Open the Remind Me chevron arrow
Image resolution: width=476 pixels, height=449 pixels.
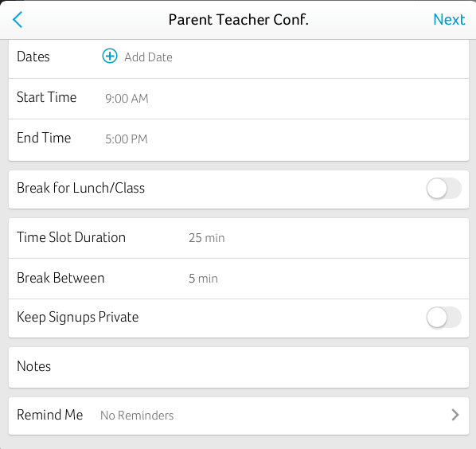click(x=455, y=415)
